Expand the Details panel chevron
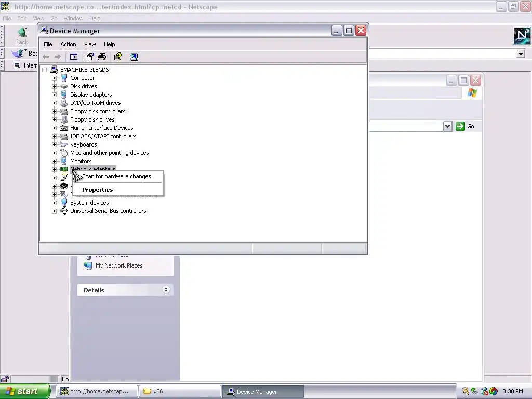The height and width of the screenshot is (399, 532). tap(166, 290)
